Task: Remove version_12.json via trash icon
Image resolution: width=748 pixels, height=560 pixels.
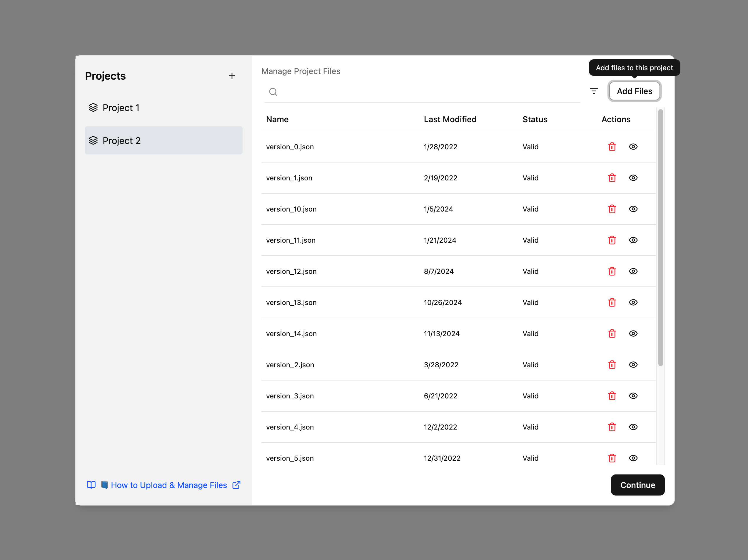Action: (x=612, y=271)
